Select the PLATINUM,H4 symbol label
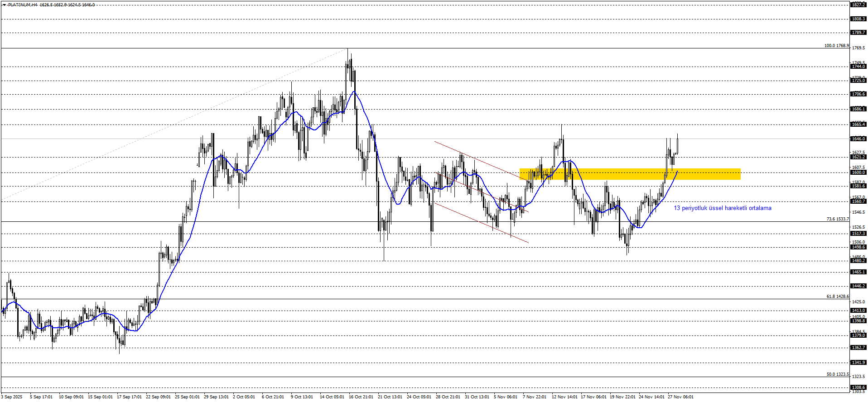Viewport: 868px width, 402px height. [22, 5]
